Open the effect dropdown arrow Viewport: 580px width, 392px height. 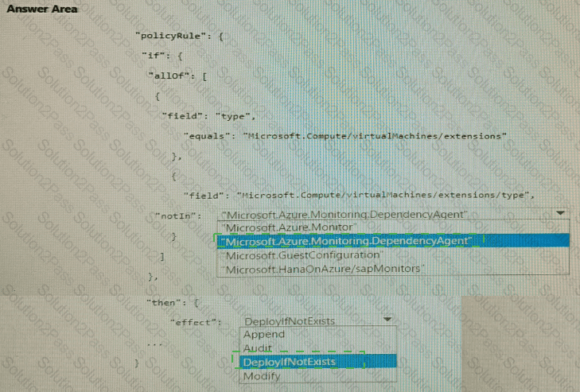387,319
